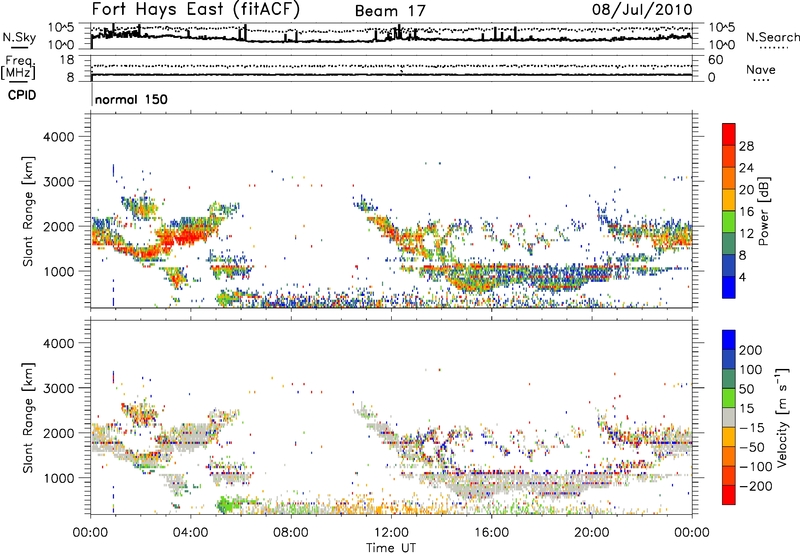Click the '-200' velocity colorbar label
This screenshot has height=554, width=800.
[756, 486]
